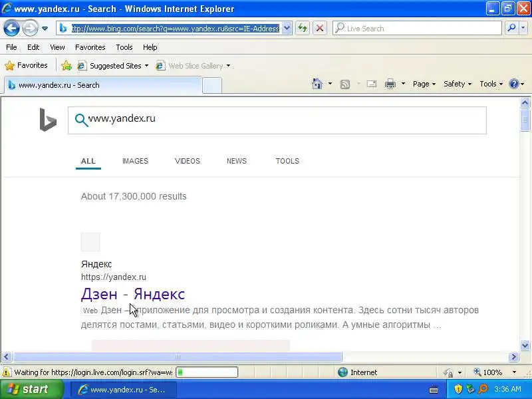This screenshot has height=399, width=532.
Task: Open Favorites center with star button
Action: [x=26, y=65]
